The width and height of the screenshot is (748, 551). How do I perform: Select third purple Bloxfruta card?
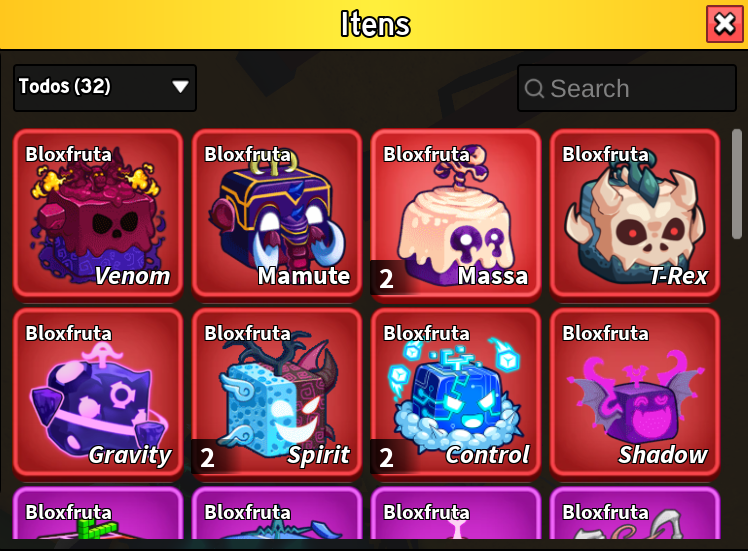point(456,513)
